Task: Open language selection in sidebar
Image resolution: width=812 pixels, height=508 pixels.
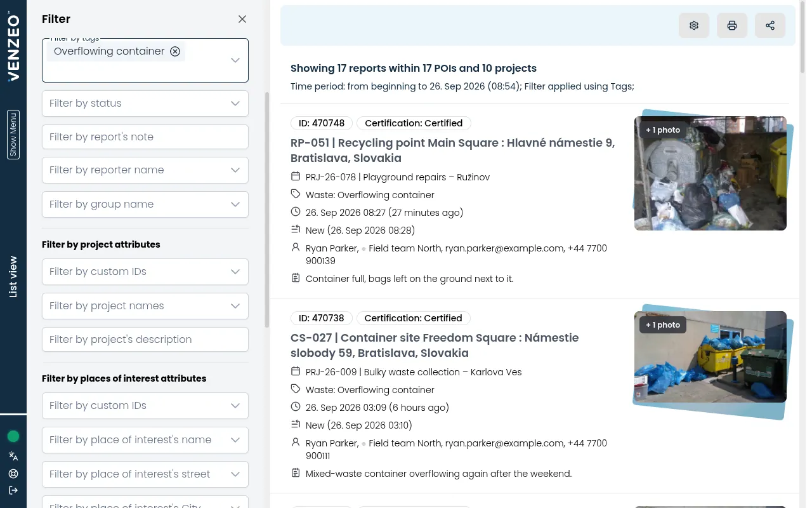Action: (x=13, y=456)
